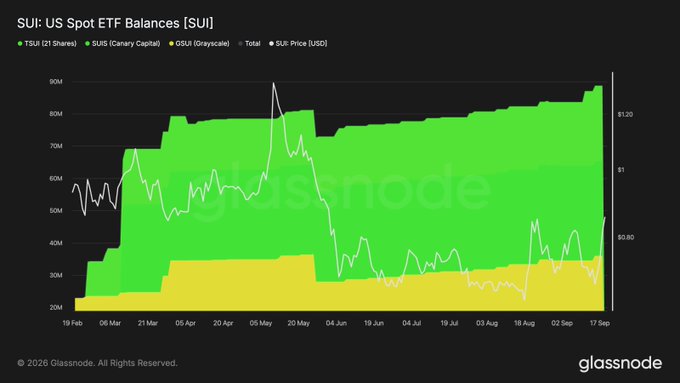
Task: Toggle the GSUI (Grayscale) series label
Action: pyautogui.click(x=202, y=43)
